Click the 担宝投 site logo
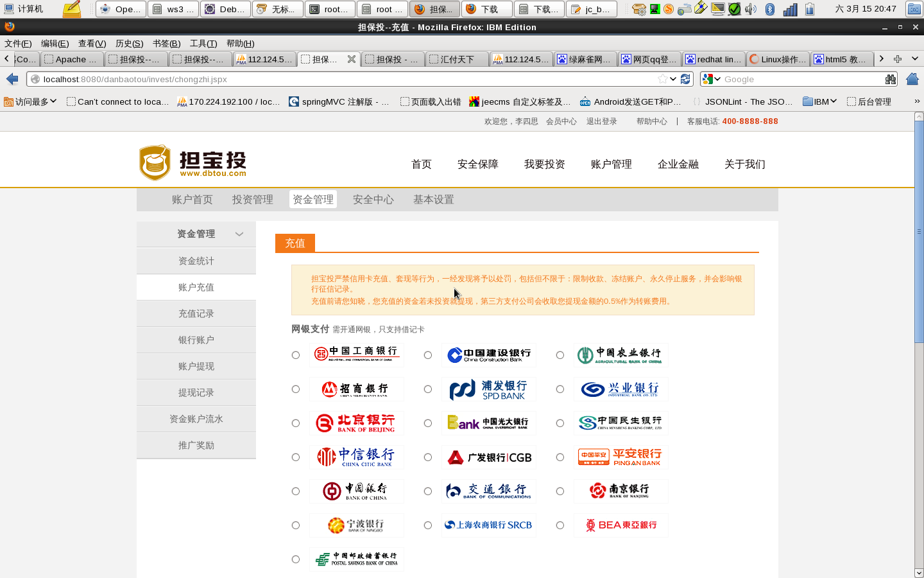 click(x=193, y=162)
